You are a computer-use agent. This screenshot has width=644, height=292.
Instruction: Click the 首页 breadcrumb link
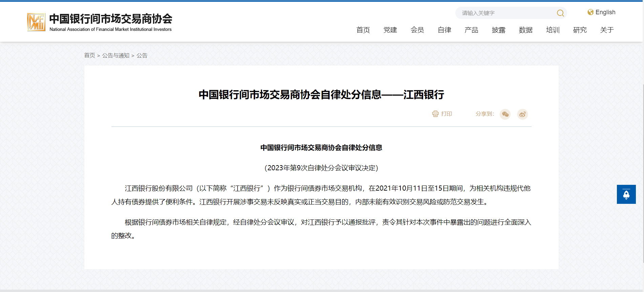[89, 56]
